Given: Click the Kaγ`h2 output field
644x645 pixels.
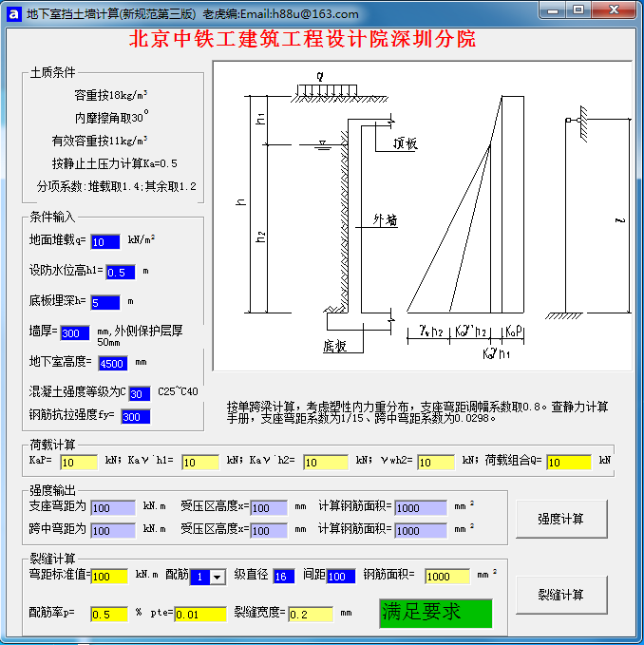Looking at the screenshot, I should click(x=326, y=463).
